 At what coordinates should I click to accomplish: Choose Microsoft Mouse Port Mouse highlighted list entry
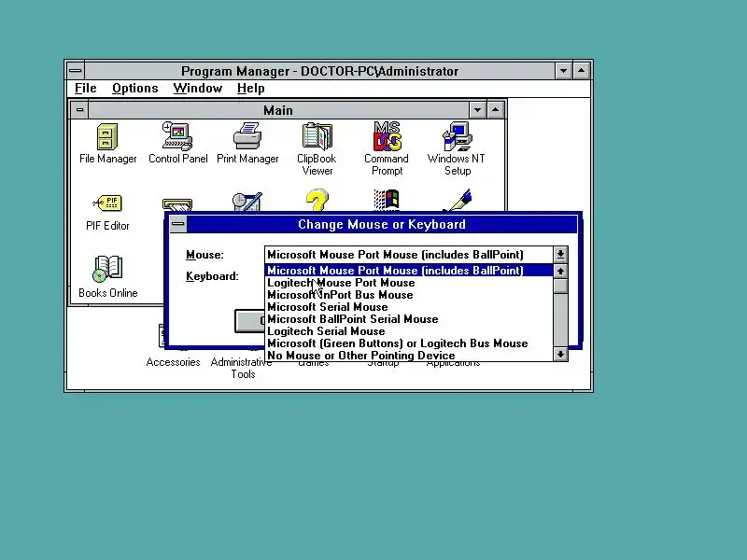coord(409,271)
